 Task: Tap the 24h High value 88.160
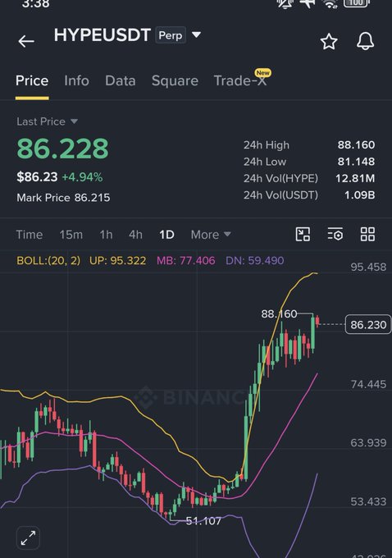tap(356, 145)
